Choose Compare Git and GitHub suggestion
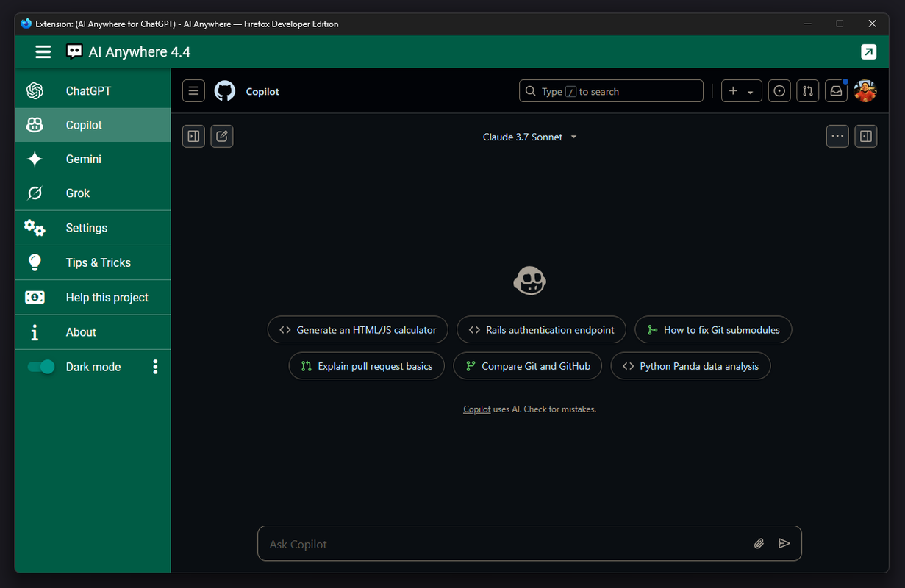 tap(528, 366)
